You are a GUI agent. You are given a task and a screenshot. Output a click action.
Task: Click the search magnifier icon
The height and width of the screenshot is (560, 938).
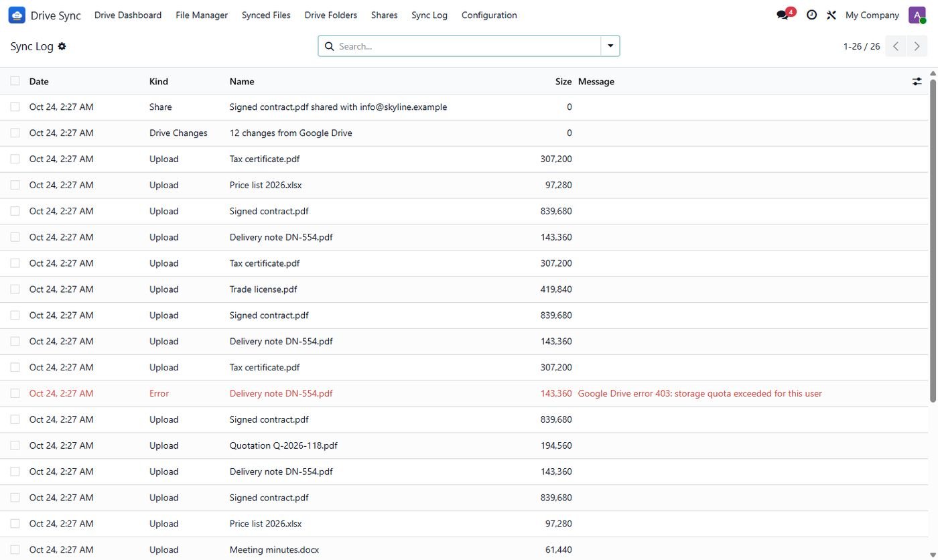click(x=329, y=46)
